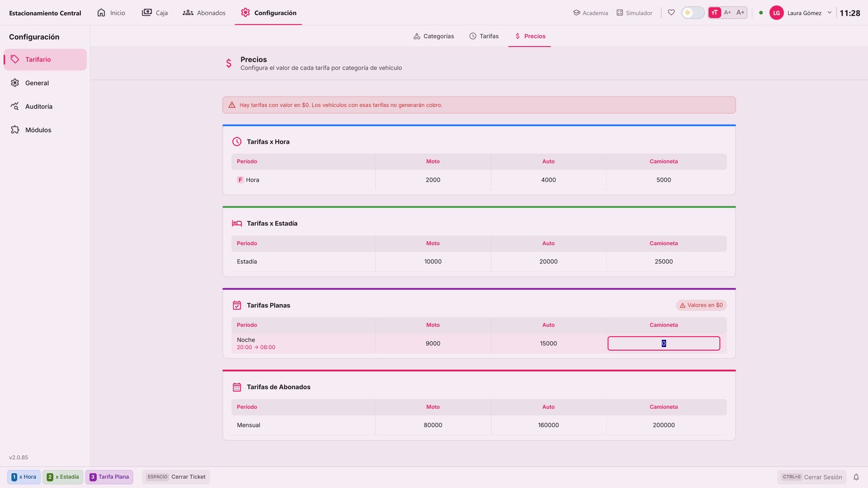Edit the Moto price 2000 for Hora

(433, 180)
